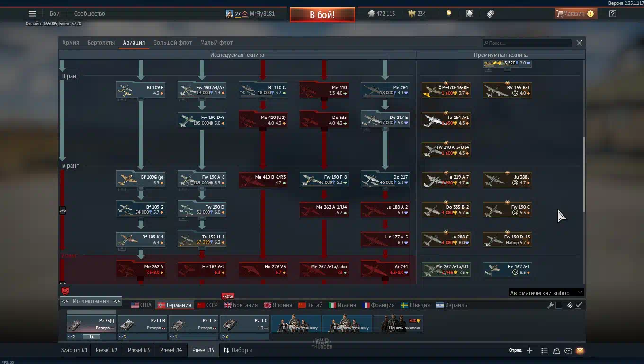Select premium BV 155 B-1 card

[x=507, y=90]
